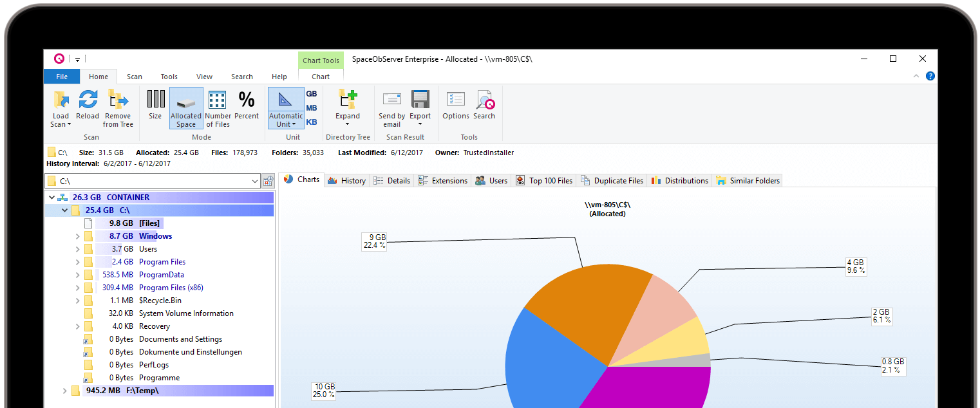Open the Help ribbon tab
This screenshot has height=408, width=980.
(x=279, y=77)
